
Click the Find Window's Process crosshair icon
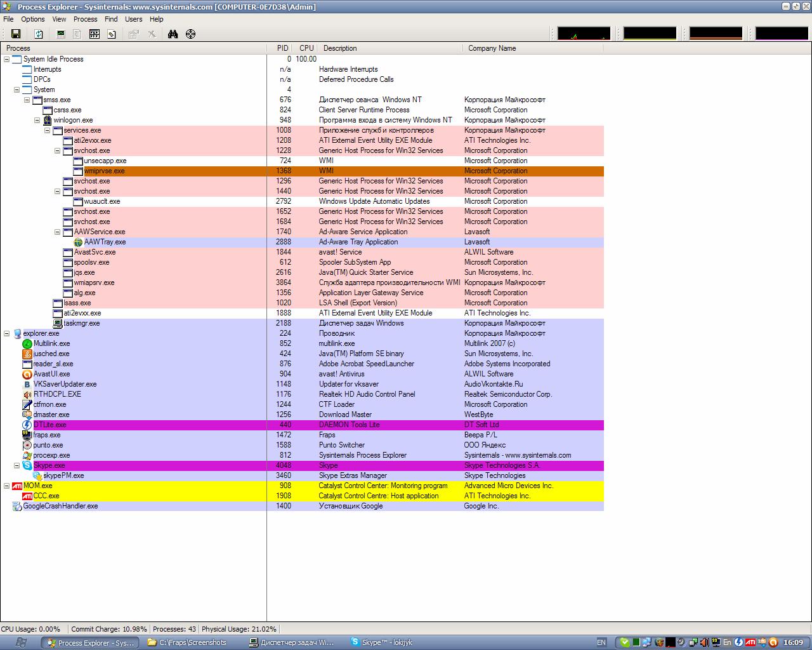190,34
